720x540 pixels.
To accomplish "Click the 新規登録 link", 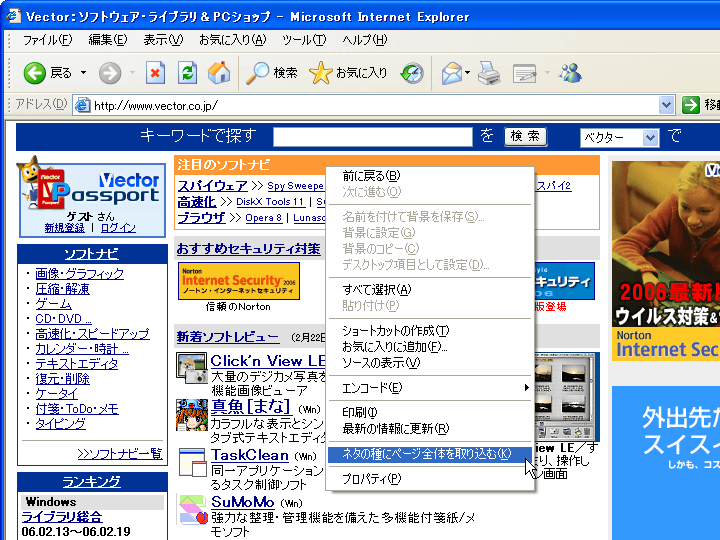I will click(65, 228).
